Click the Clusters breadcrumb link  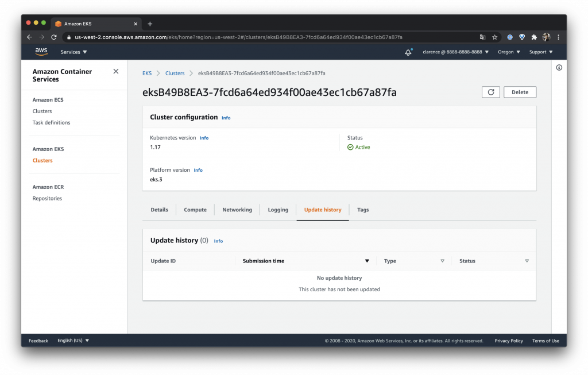pos(175,73)
